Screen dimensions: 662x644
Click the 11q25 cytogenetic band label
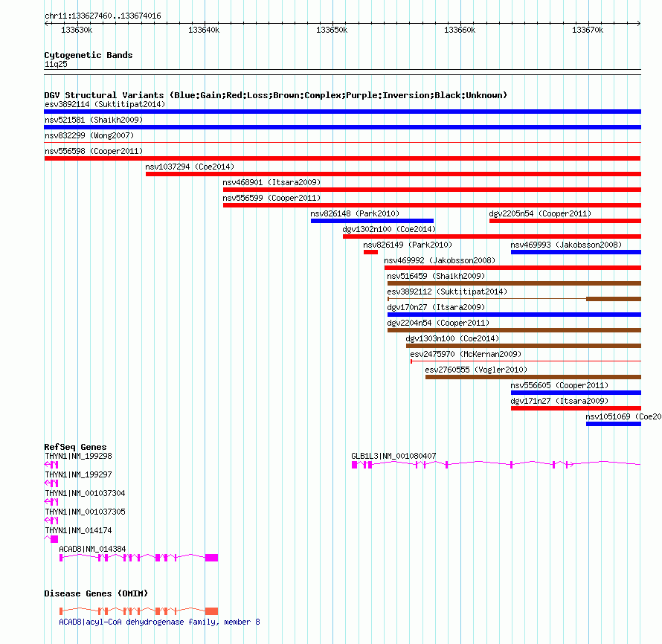coord(56,65)
